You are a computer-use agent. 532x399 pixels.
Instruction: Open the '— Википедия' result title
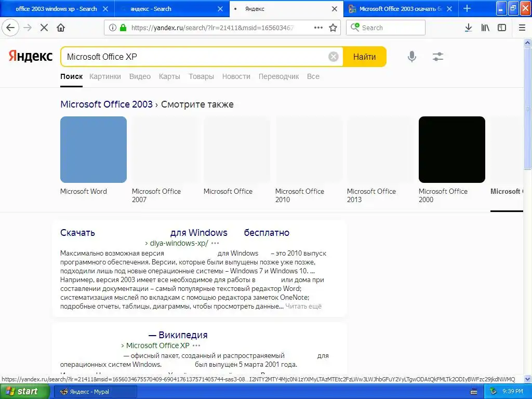[178, 335]
